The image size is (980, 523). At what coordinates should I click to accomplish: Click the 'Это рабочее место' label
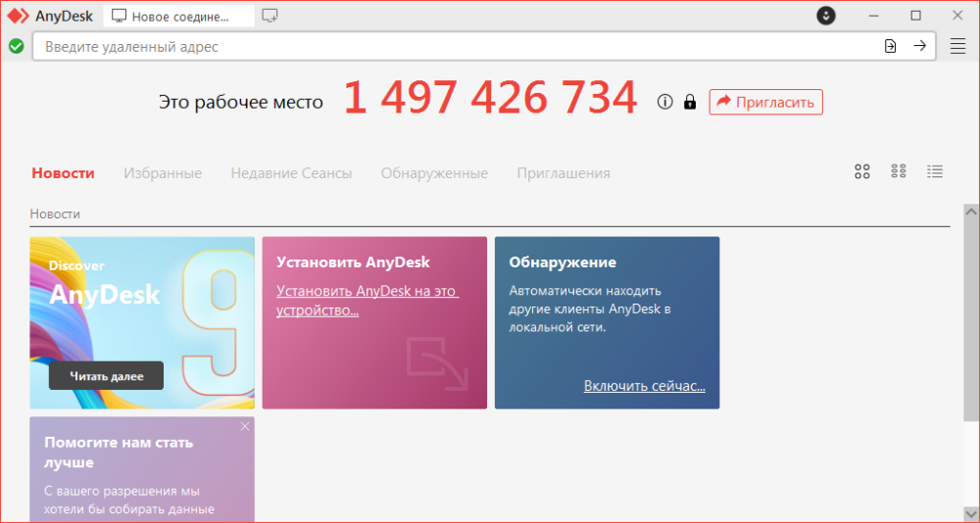[x=241, y=102]
